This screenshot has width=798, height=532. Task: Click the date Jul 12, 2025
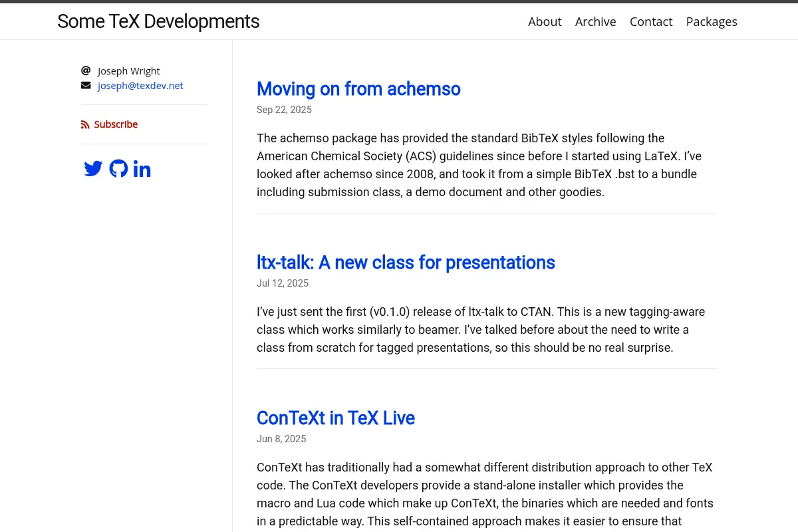pyautogui.click(x=283, y=283)
